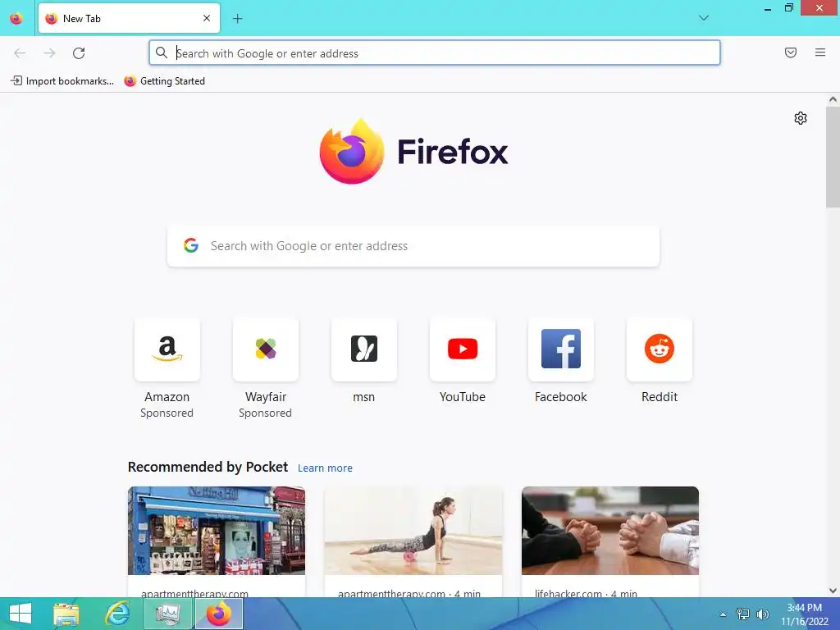Click the New Tab tab label
This screenshot has height=630, width=840.
(x=82, y=18)
